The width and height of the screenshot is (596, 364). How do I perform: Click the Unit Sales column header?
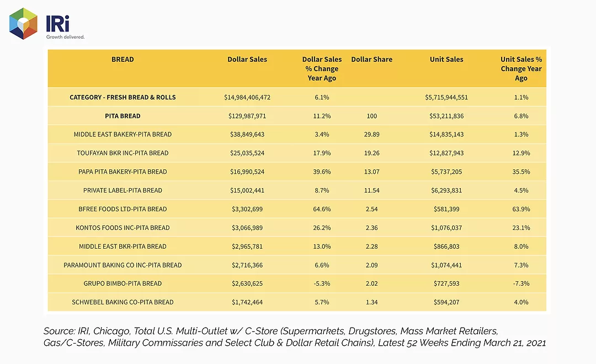[446, 59]
